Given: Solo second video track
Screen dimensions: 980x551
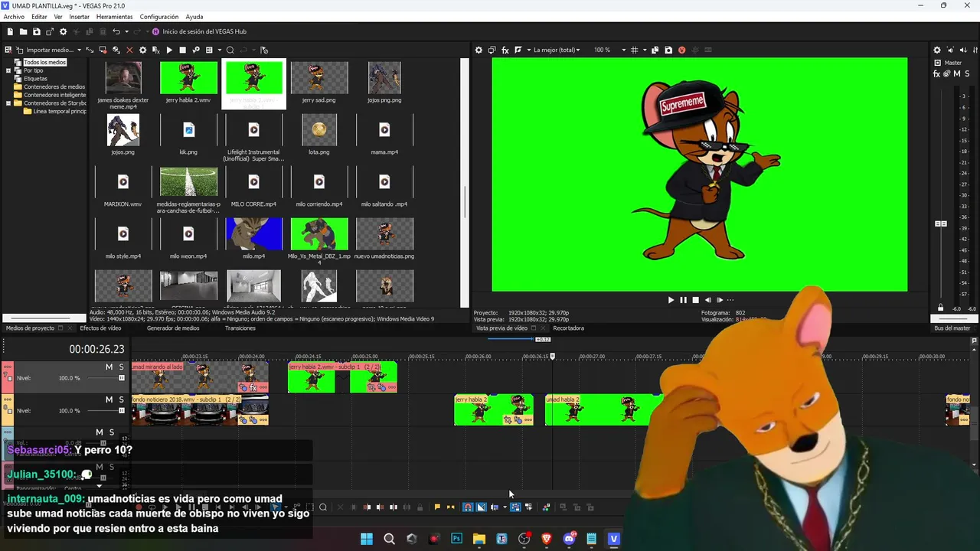Looking at the screenshot, I should 121,399.
